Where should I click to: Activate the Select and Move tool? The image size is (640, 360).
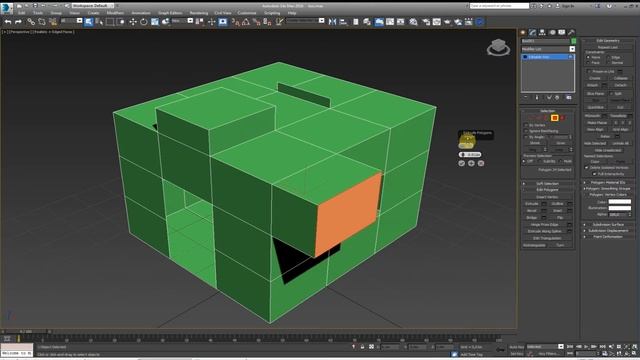[133, 22]
